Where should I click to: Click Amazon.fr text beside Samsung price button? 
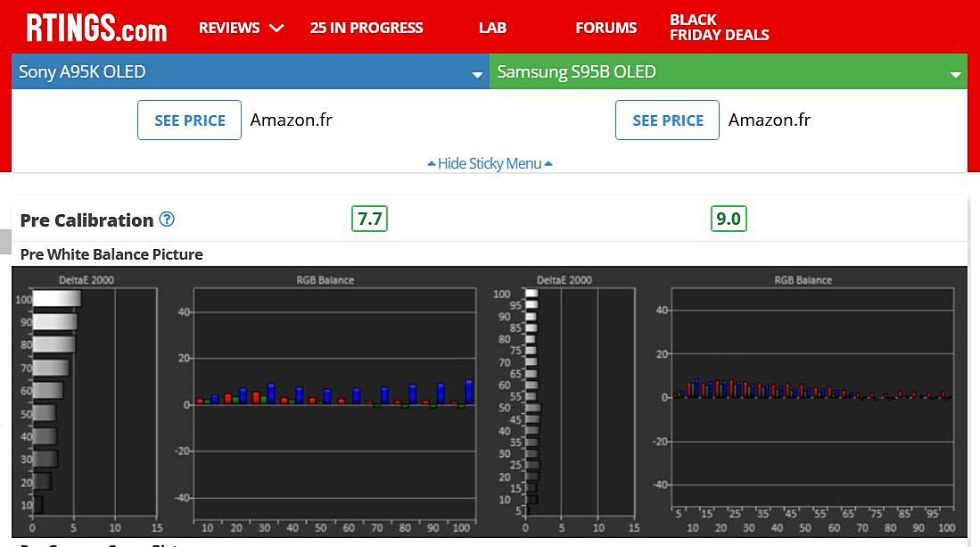[770, 120]
